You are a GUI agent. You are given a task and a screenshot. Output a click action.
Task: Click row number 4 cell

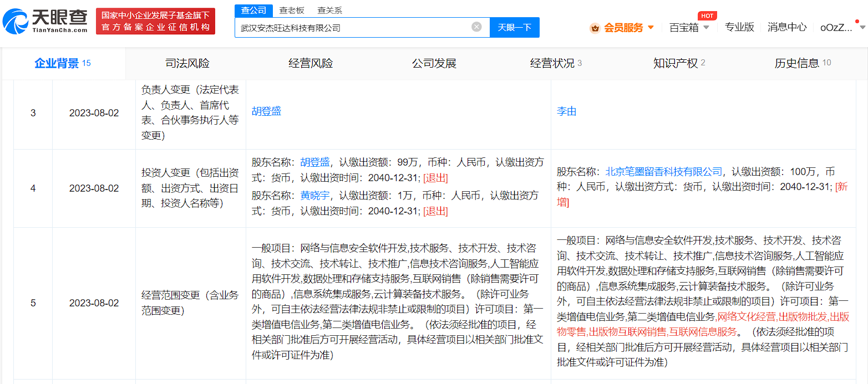coord(33,188)
